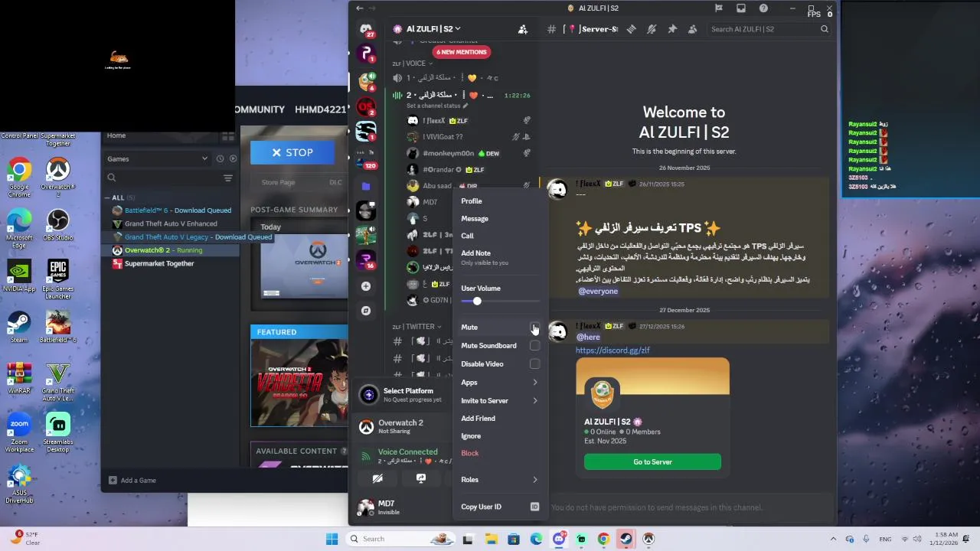
Task: Click the Threads icon in channel header
Action: pyautogui.click(x=631, y=29)
